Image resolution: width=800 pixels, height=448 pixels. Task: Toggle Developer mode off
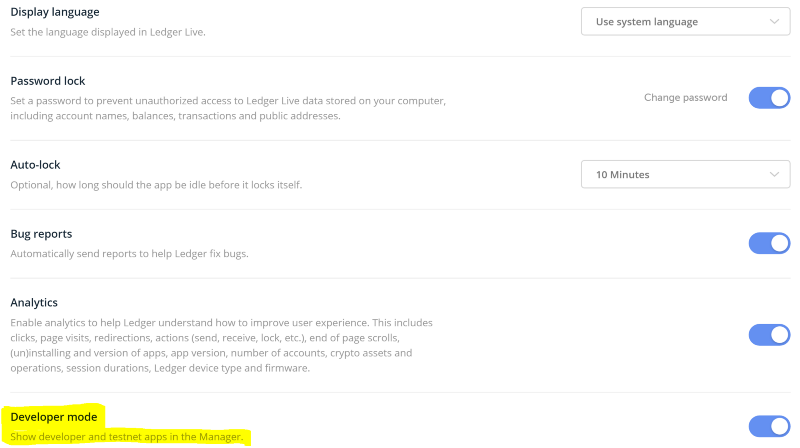[x=769, y=427]
